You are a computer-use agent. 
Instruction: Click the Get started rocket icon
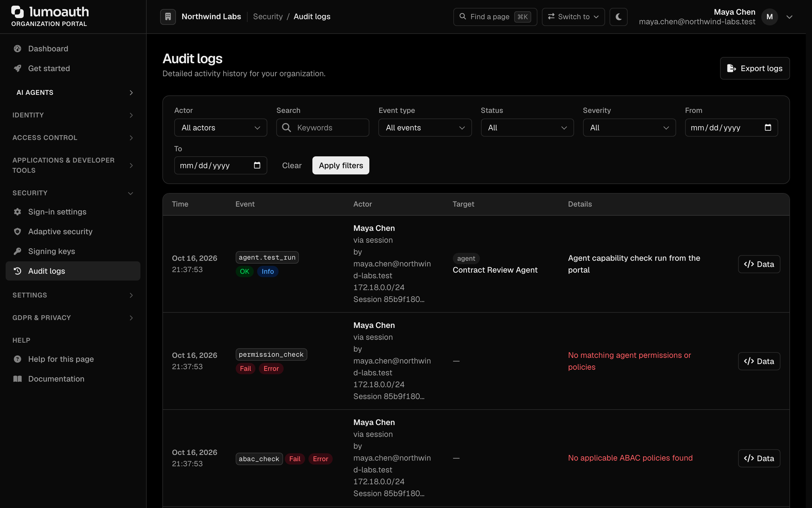point(17,68)
